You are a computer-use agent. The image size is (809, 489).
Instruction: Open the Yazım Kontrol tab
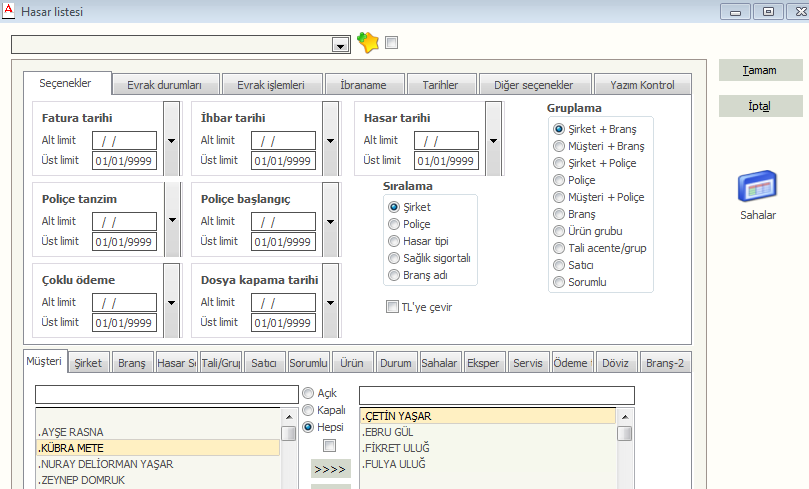point(642,85)
